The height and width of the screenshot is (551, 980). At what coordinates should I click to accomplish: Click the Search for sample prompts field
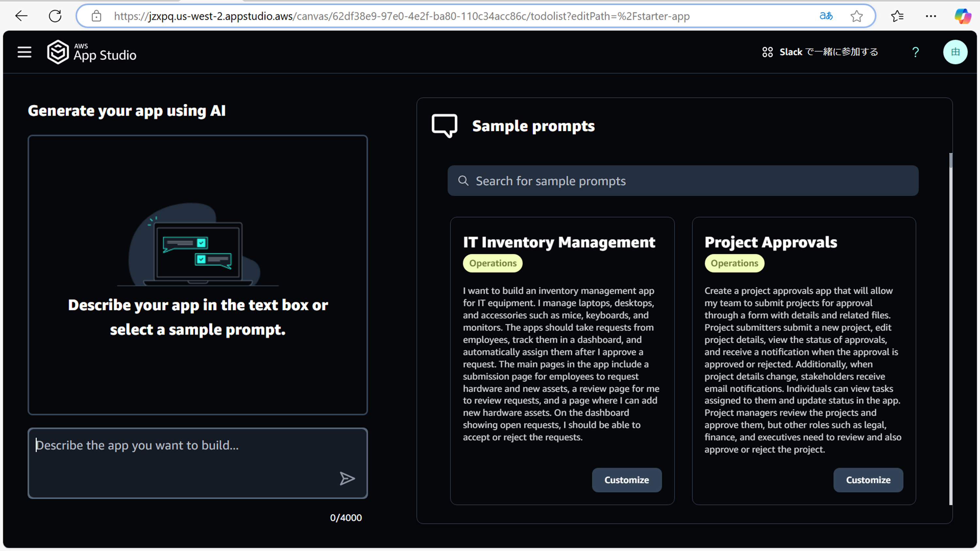coord(683,181)
